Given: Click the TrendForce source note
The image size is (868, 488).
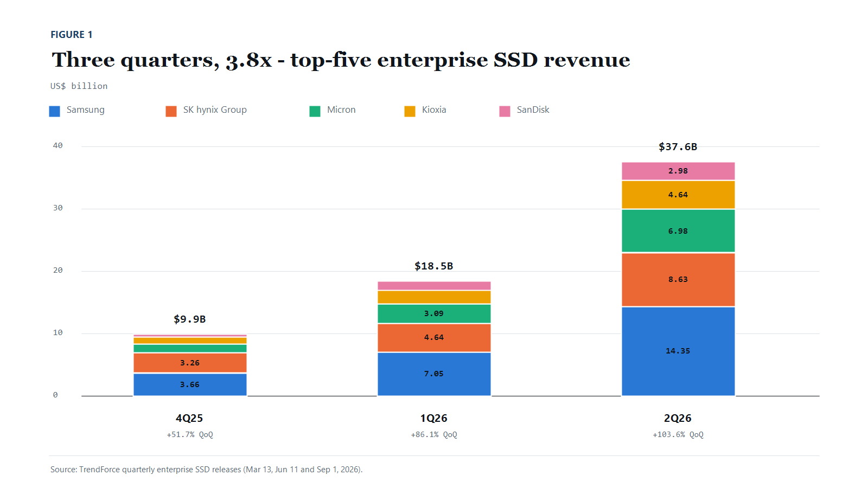Looking at the screenshot, I should 206,470.
